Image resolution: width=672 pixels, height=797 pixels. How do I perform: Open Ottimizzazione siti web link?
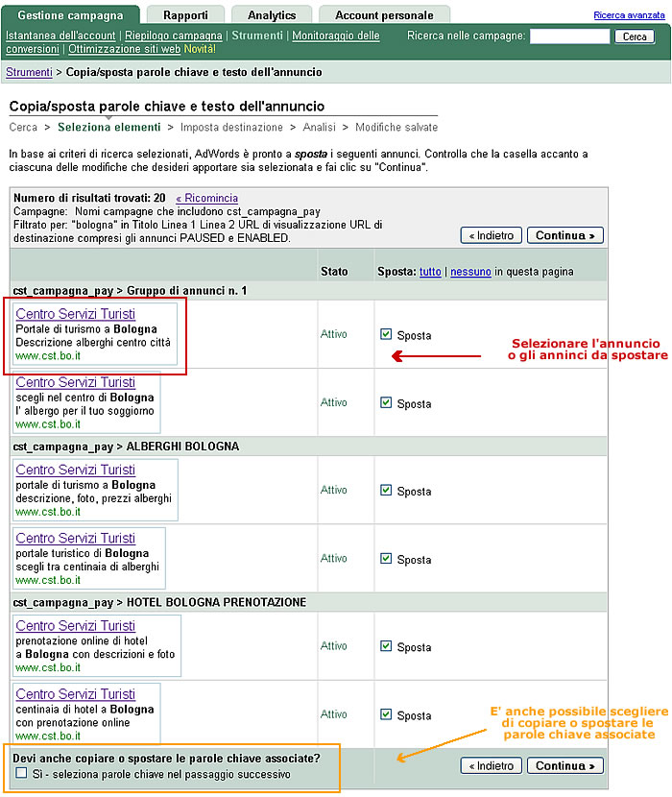point(125,49)
